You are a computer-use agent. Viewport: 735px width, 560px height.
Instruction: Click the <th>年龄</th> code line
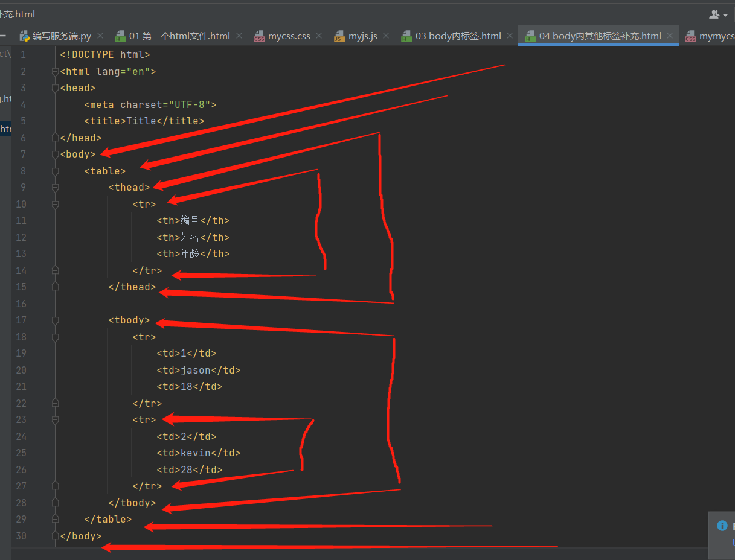click(x=193, y=254)
